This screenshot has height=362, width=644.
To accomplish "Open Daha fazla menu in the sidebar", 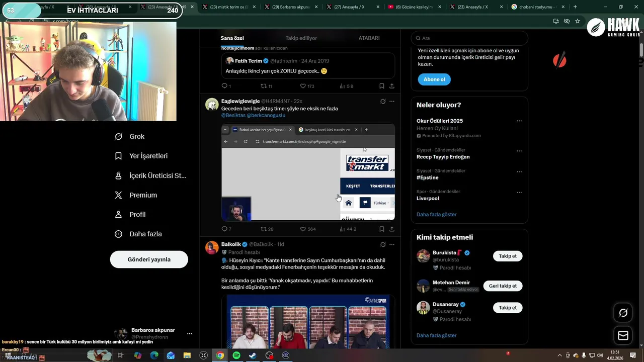I will pyautogui.click(x=138, y=234).
